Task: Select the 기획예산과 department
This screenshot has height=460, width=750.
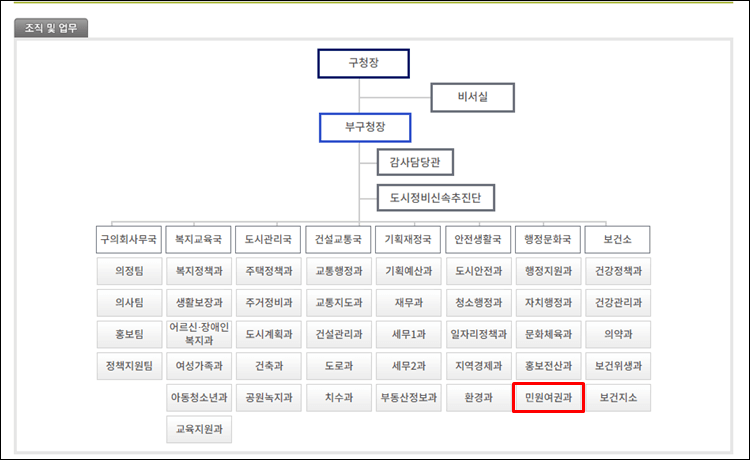Action: point(408,271)
